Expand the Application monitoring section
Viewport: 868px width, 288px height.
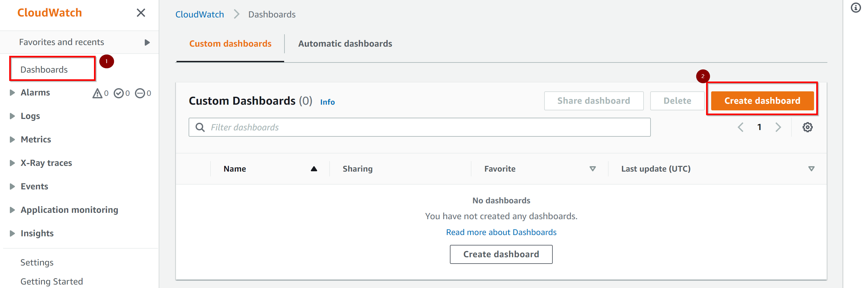point(12,210)
